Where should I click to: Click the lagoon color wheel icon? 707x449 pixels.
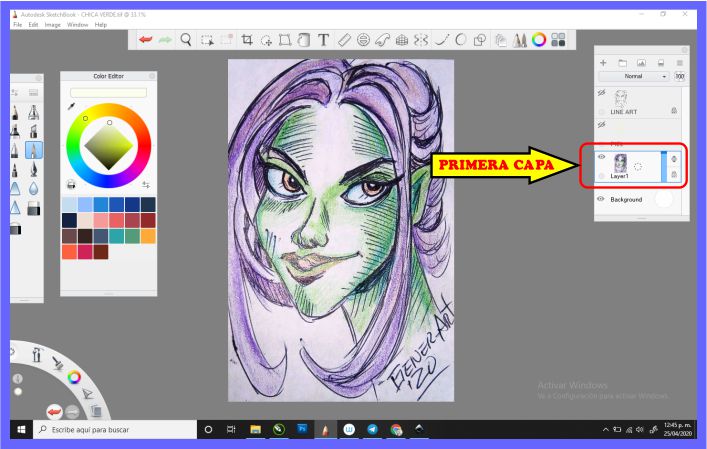pos(74,377)
